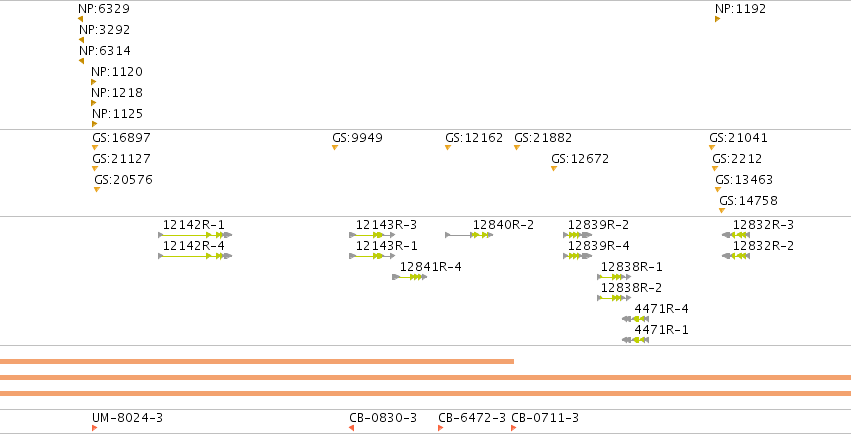Open transcript 12143R-1 glyph
Viewport: 851px width, 434px height.
click(x=372, y=256)
